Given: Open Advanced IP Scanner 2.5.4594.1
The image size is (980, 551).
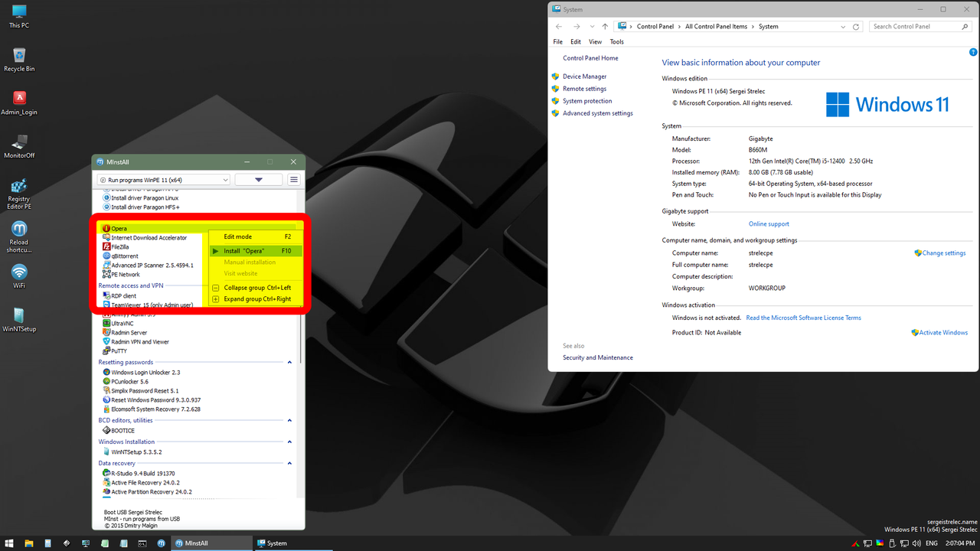Looking at the screenshot, I should pyautogui.click(x=105, y=265).
